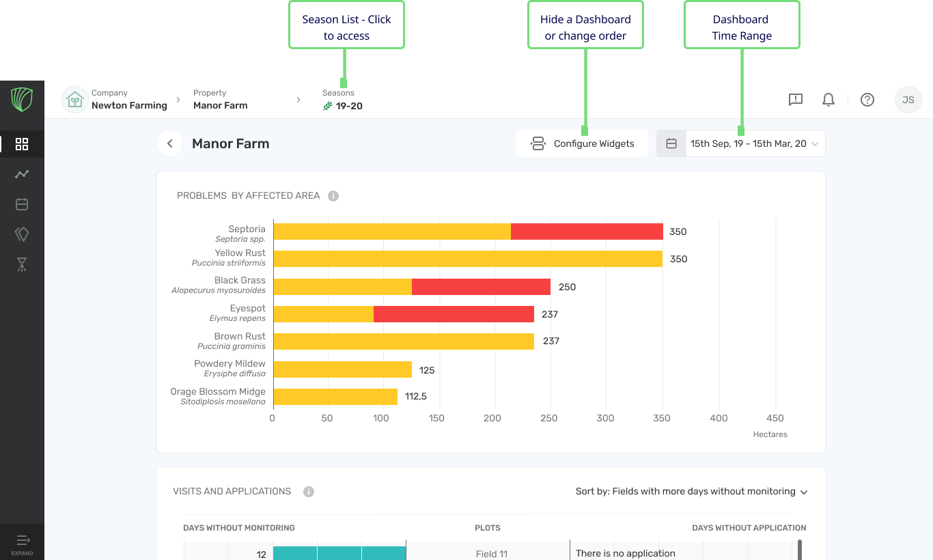Click info icon beside Visits and Applications
The image size is (933, 560).
(x=309, y=492)
